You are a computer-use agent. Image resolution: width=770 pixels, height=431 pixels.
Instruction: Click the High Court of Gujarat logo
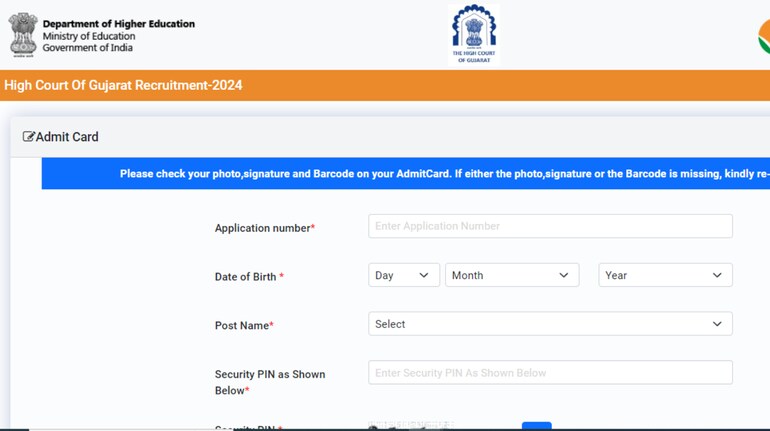click(474, 34)
